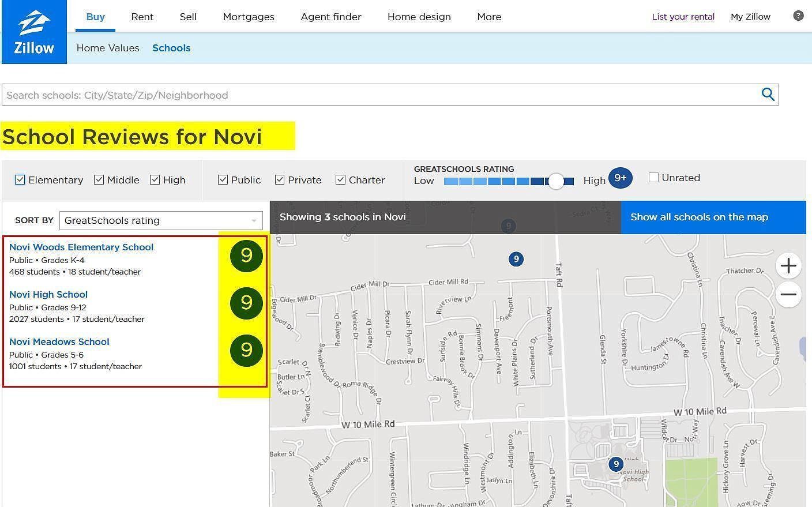Screen dimensions: 812x507
Task: Click the Public • Grades 5-6 text
Action: click(46, 355)
